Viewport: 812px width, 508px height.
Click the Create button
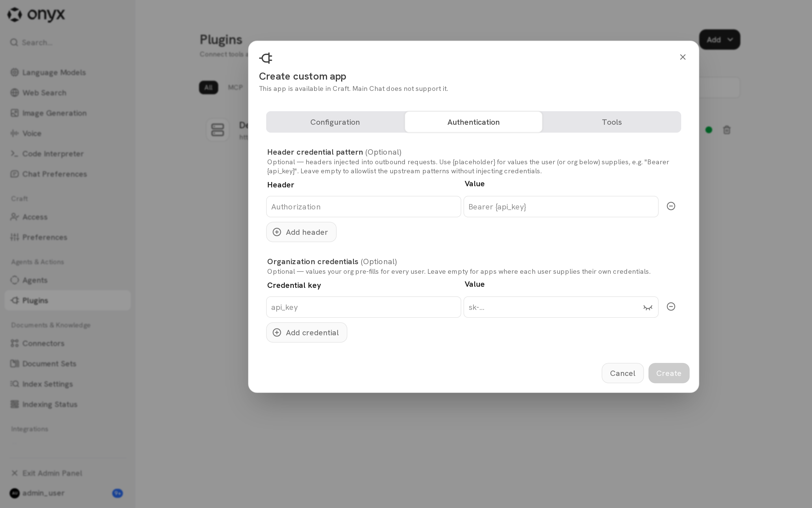pyautogui.click(x=668, y=373)
